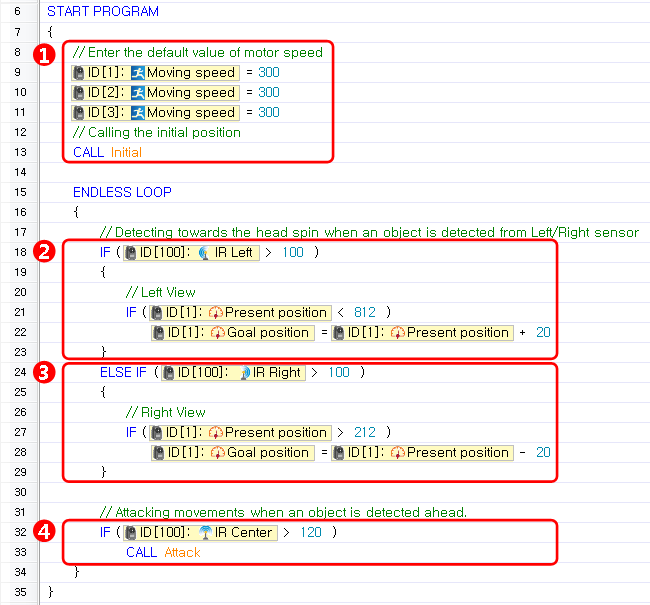Screen dimensions: 650x605
Task: Click the ENDLESS LOOP keyword
Action: tap(122, 192)
